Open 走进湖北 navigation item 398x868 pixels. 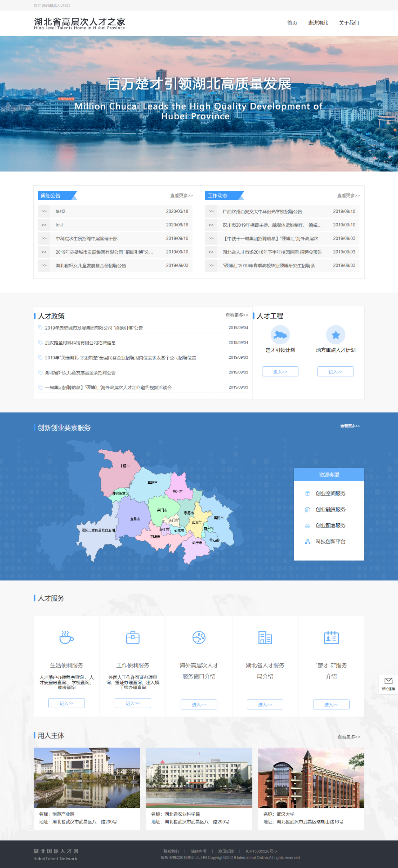318,23
